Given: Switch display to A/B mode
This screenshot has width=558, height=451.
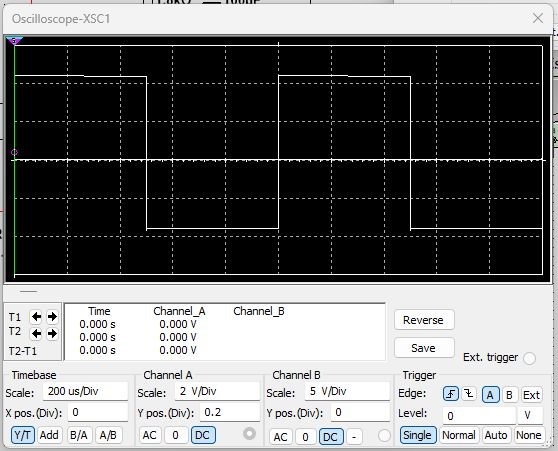Looking at the screenshot, I should click(x=108, y=435).
